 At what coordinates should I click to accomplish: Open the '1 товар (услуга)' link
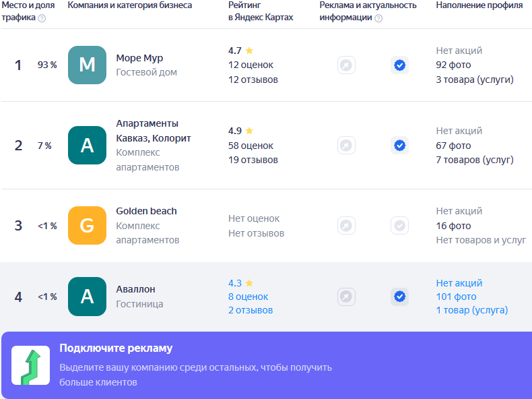pyautogui.click(x=471, y=311)
